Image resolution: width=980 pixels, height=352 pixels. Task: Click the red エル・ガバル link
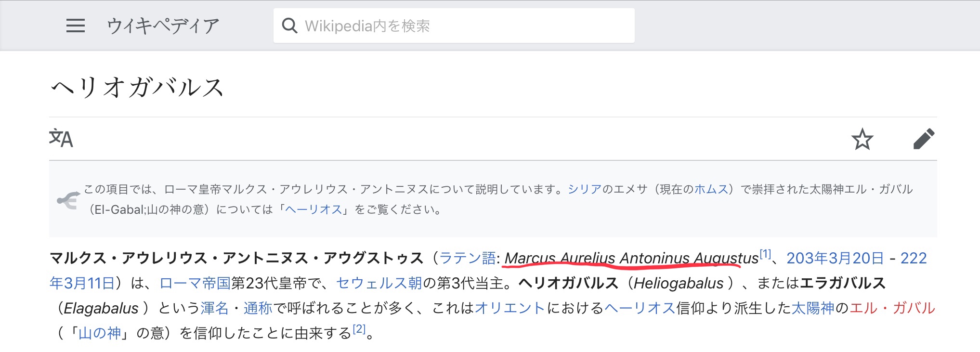point(892,308)
